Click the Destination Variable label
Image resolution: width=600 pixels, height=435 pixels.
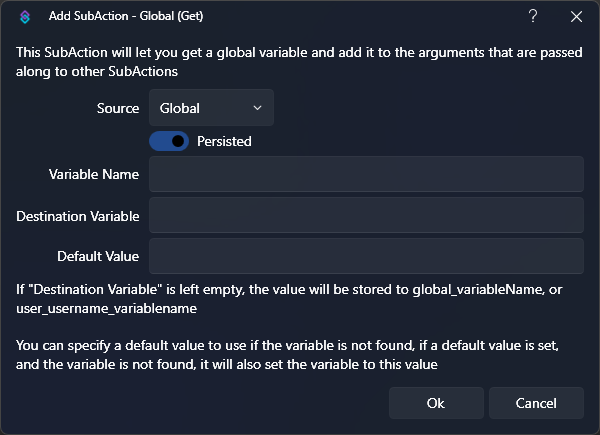(77, 215)
